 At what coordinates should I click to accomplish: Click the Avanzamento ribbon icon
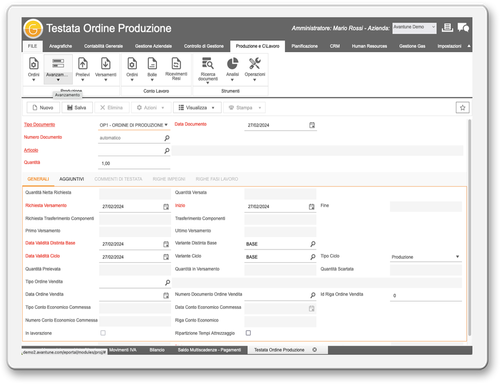pos(58,69)
